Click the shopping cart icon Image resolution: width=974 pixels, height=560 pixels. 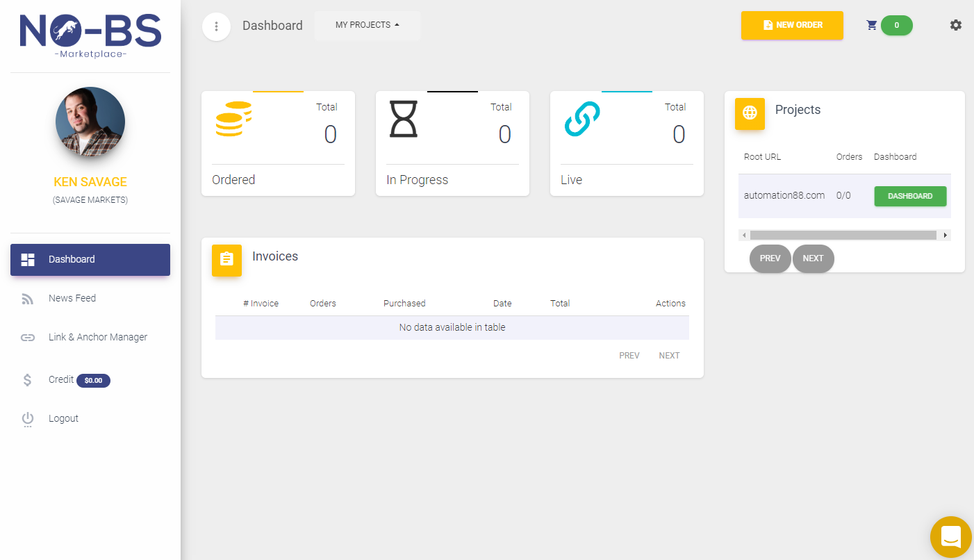pos(872,25)
